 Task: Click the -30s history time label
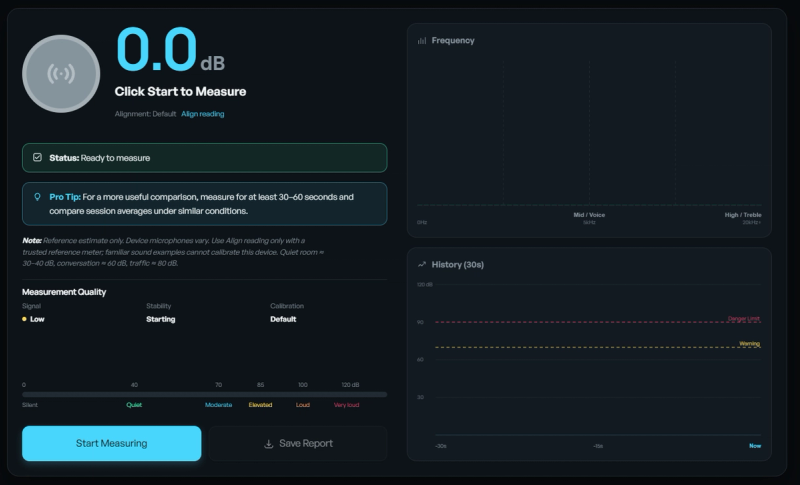441,446
